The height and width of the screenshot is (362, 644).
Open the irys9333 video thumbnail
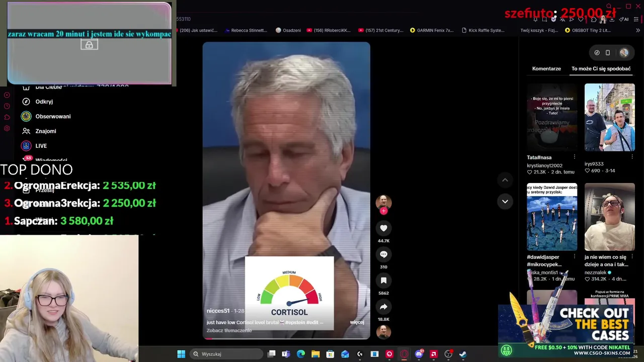pos(610,117)
